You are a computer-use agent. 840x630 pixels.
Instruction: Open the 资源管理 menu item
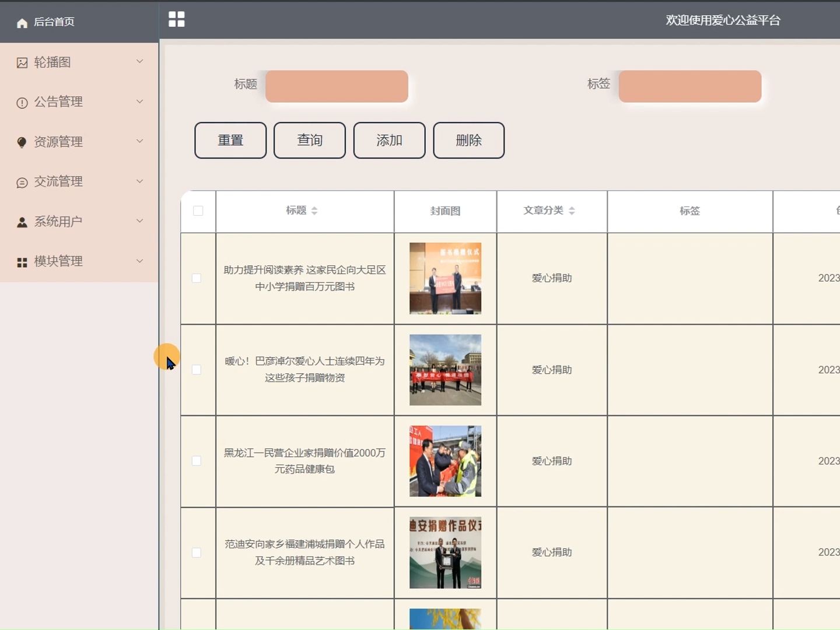79,142
